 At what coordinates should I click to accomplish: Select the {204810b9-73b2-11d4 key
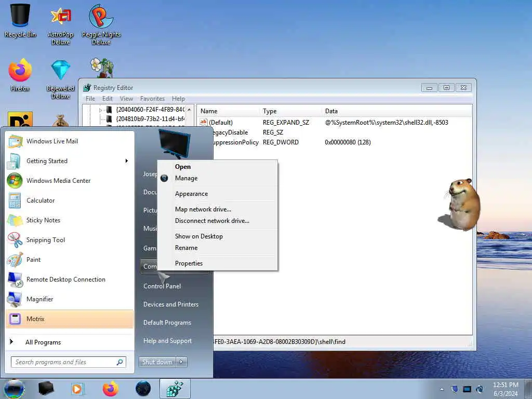coord(150,119)
